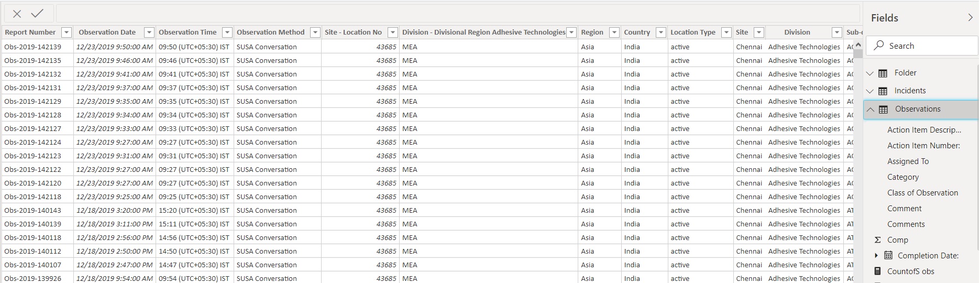980x283 pixels.
Task: Select the Assigned To field
Action: tap(908, 161)
